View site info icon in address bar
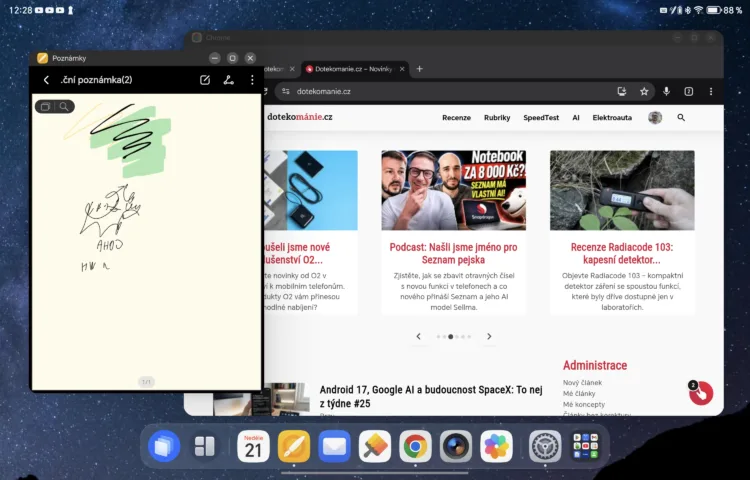 click(x=286, y=91)
